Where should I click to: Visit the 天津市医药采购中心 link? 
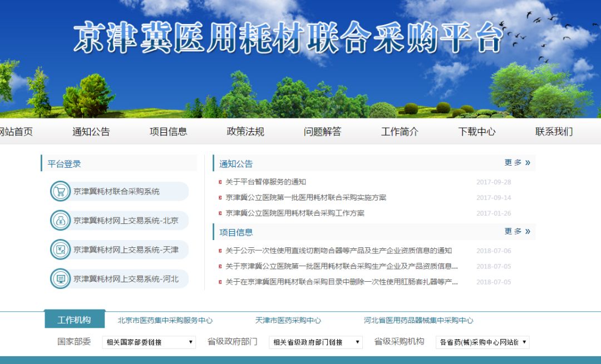click(x=288, y=320)
